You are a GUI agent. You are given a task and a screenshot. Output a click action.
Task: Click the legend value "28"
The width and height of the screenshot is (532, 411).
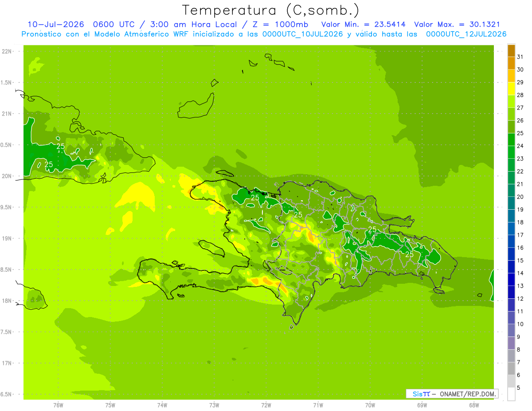[x=520, y=95]
